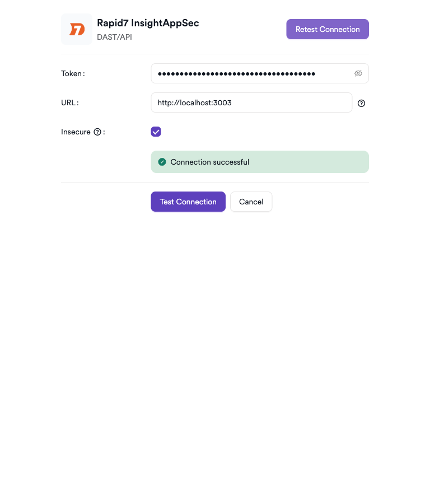
Task: Click the Insecure label text
Action: (76, 132)
